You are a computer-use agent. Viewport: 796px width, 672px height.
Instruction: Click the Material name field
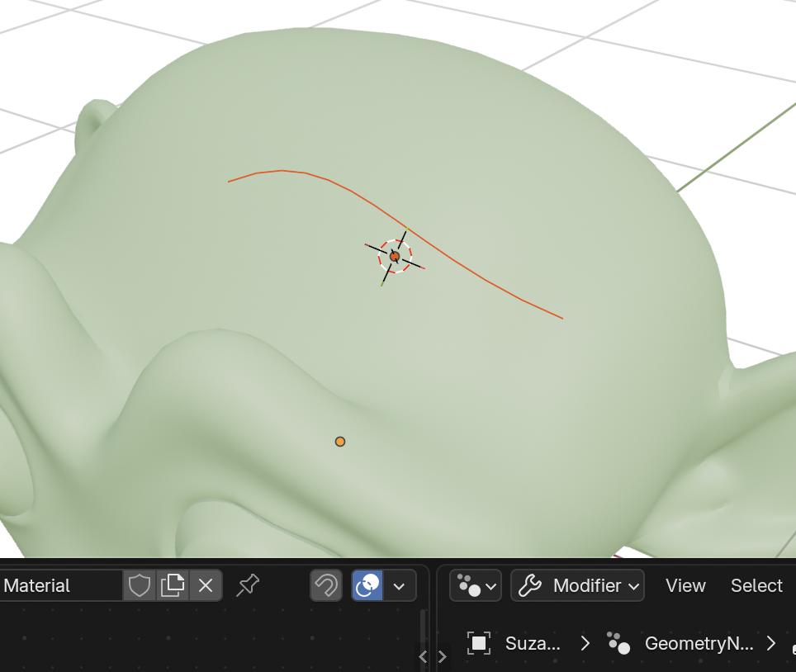point(61,585)
